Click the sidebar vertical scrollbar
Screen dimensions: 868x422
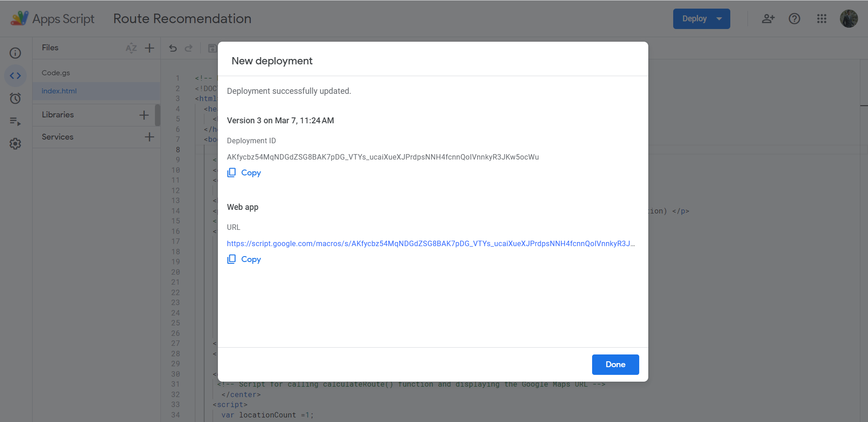tap(158, 115)
